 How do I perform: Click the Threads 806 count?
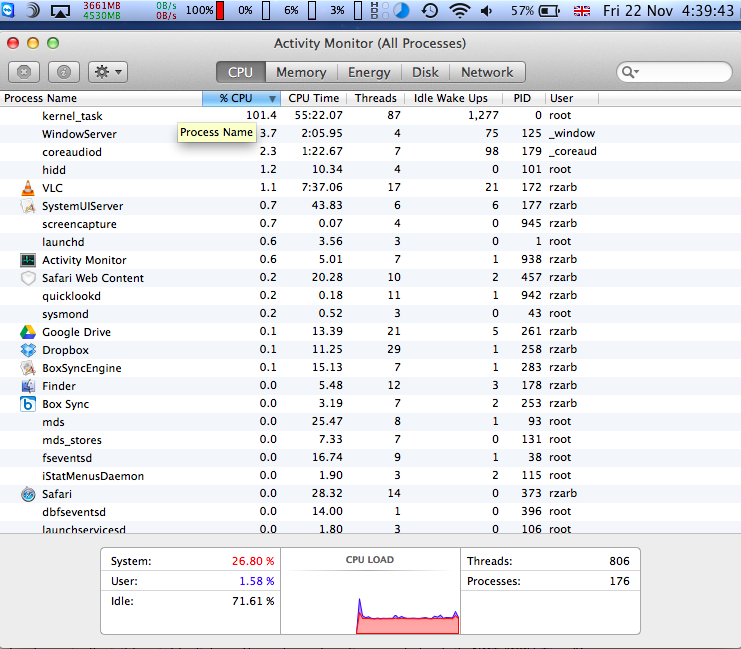point(619,561)
